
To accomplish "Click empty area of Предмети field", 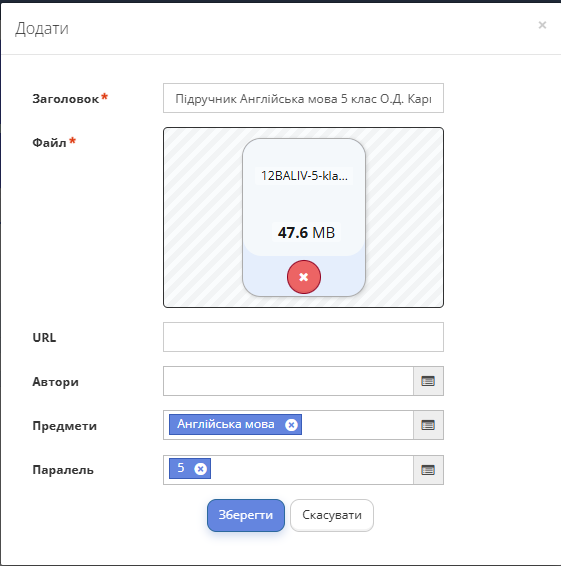I will [x=357, y=425].
